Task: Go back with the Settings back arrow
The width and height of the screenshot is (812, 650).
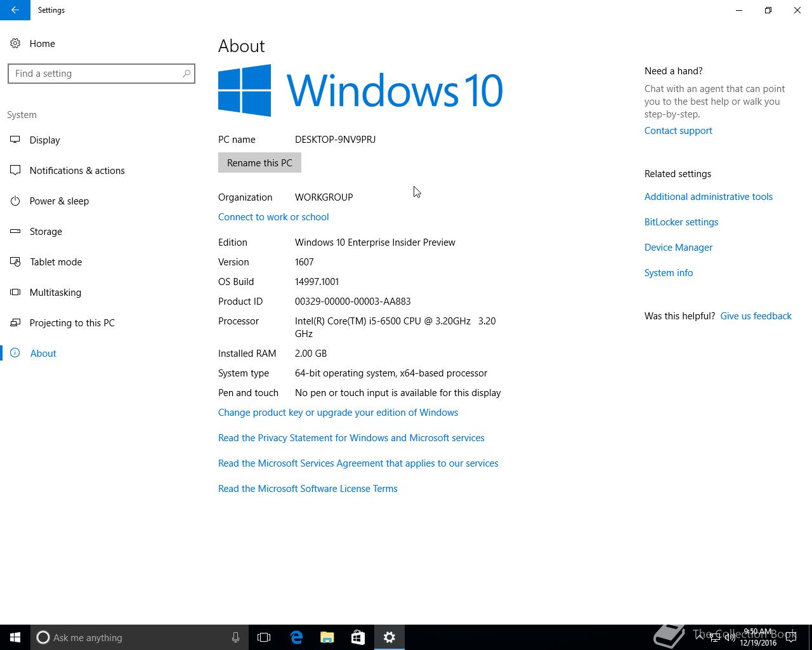Action: (x=15, y=10)
